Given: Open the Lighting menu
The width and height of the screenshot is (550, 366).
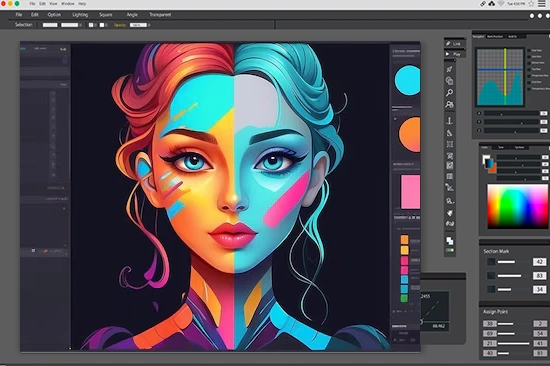Looking at the screenshot, I should coord(80,15).
